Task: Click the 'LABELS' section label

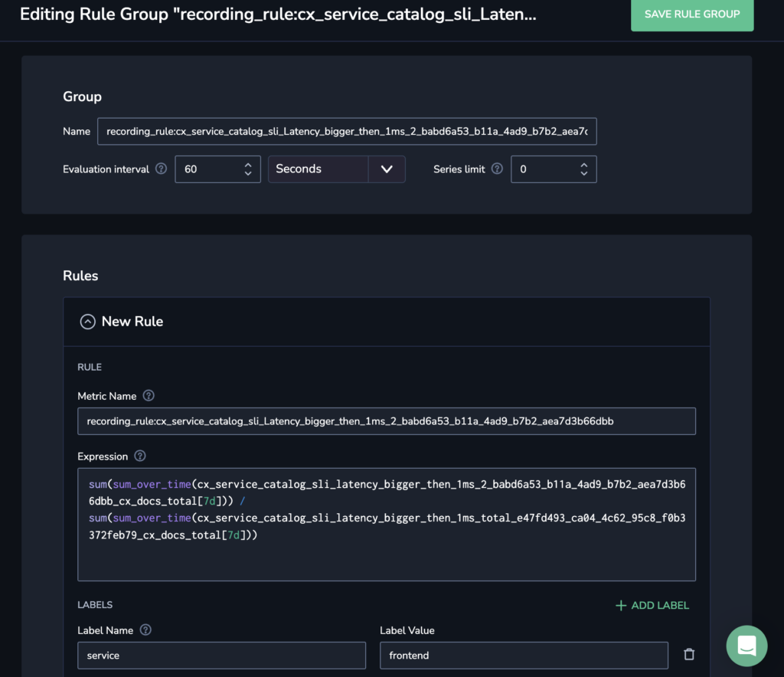Action: [95, 605]
